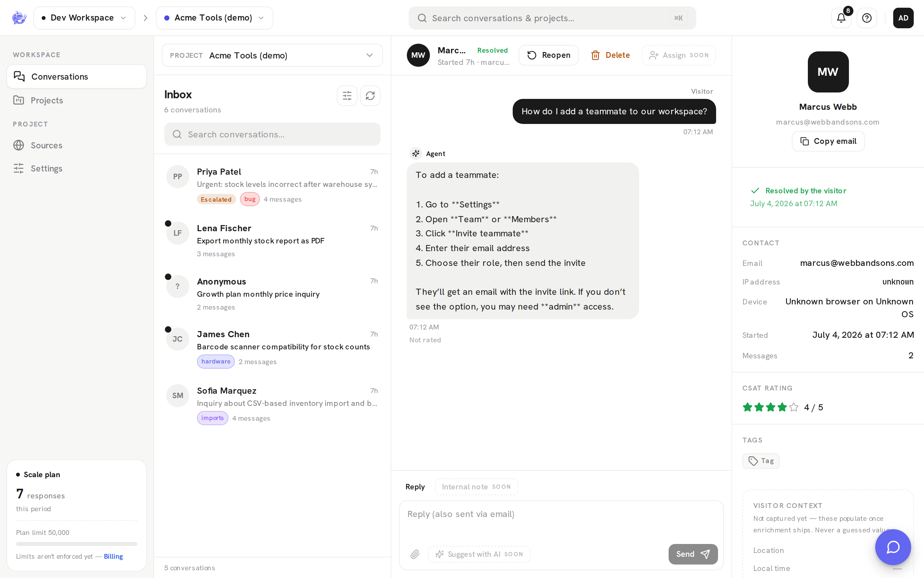Refresh the inbox list
Image resolution: width=924 pixels, height=578 pixels.
tap(370, 96)
